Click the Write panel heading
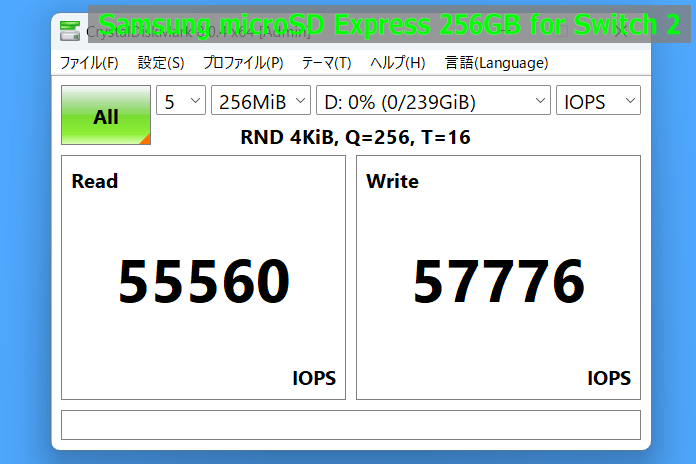This screenshot has height=464, width=696. (392, 181)
